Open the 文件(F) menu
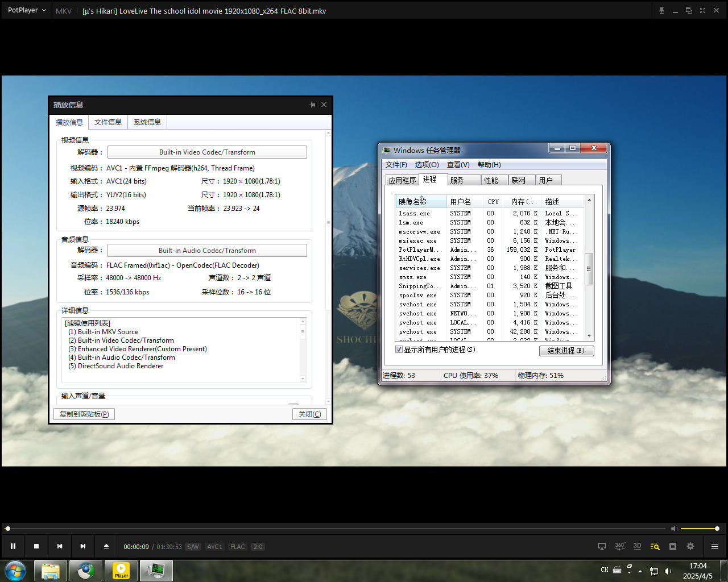 pyautogui.click(x=396, y=165)
